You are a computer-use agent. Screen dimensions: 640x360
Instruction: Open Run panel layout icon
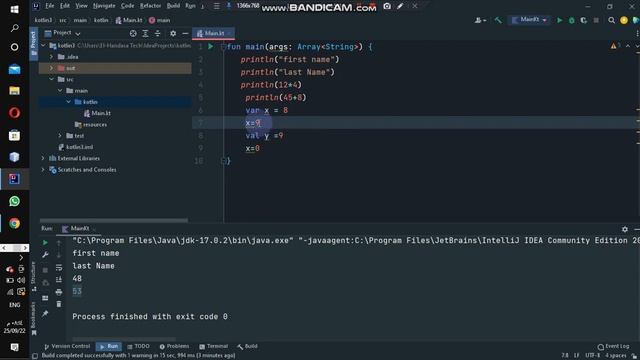(x=45, y=298)
